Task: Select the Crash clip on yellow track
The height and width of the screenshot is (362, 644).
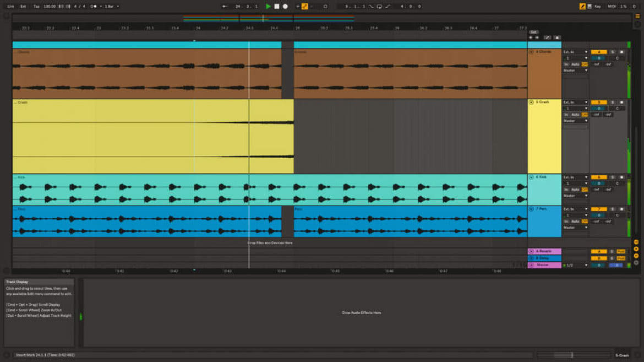Action: [x=153, y=136]
